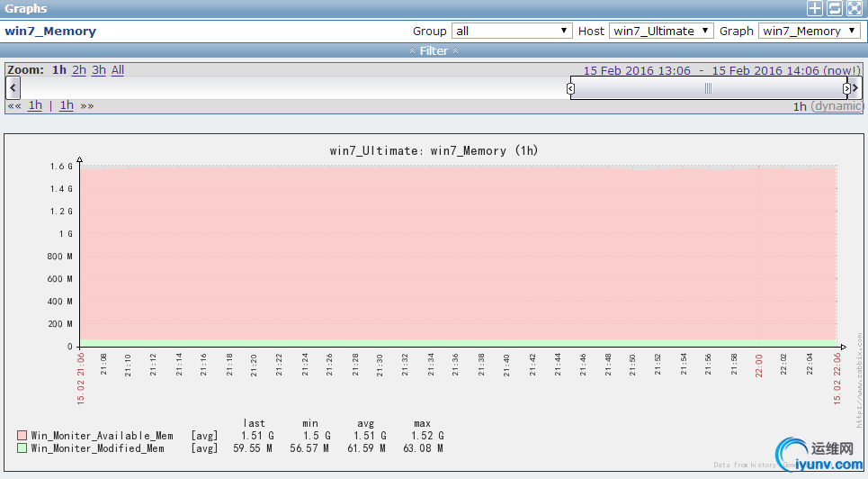
Task: Select the 3h zoom link
Action: pos(99,70)
